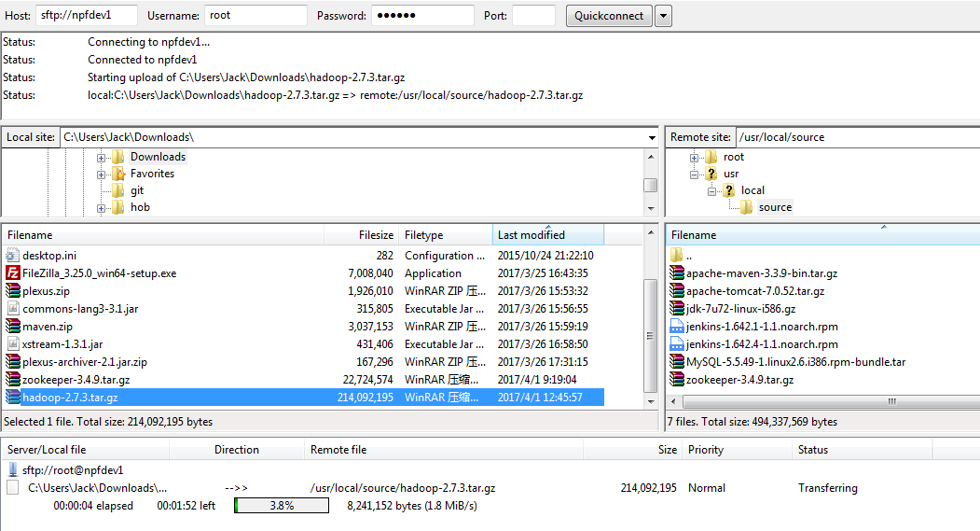This screenshot has height=531, width=980.
Task: Click the MySQL rpm-bundle.tar icon
Action: coord(676,361)
